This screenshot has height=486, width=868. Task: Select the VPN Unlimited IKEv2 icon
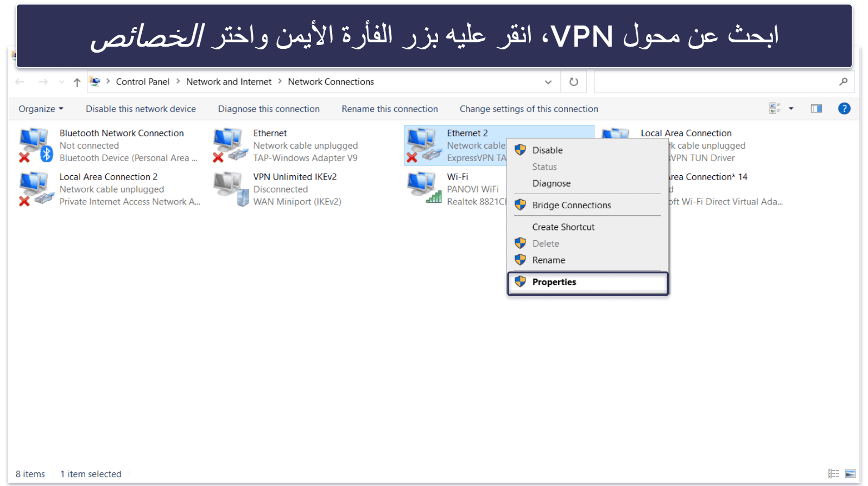230,189
